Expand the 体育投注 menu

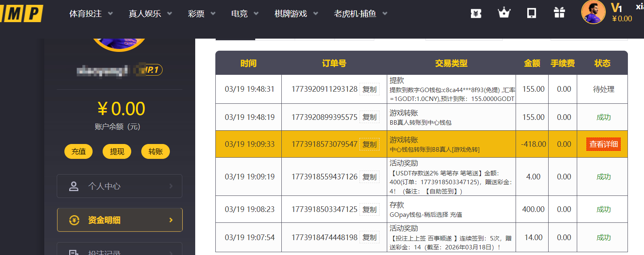click(91, 14)
